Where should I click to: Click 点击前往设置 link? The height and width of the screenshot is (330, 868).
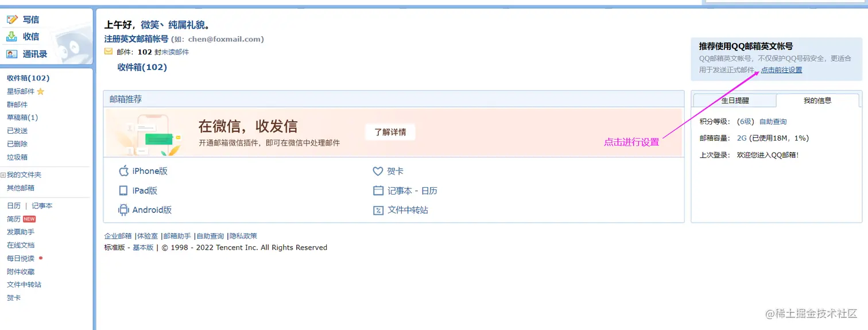pos(781,70)
